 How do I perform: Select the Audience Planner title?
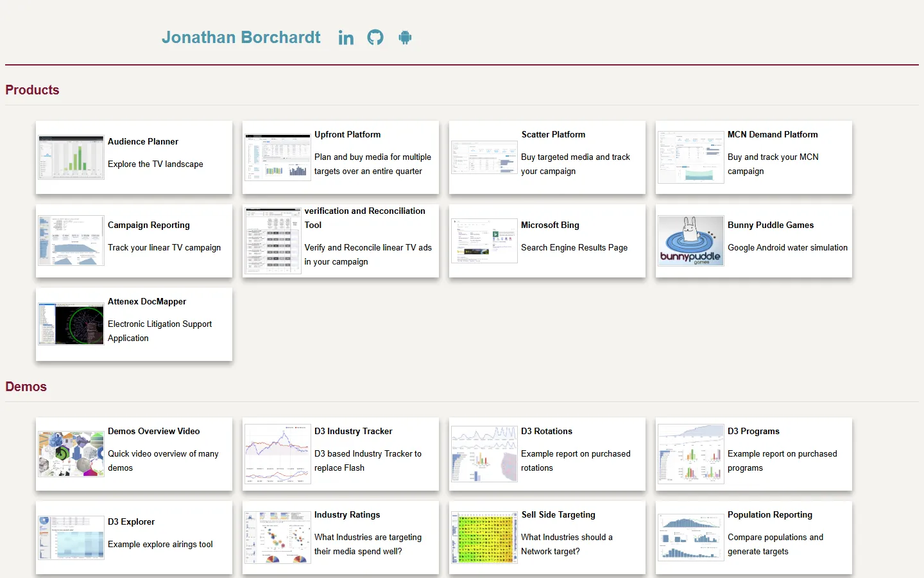coord(143,141)
